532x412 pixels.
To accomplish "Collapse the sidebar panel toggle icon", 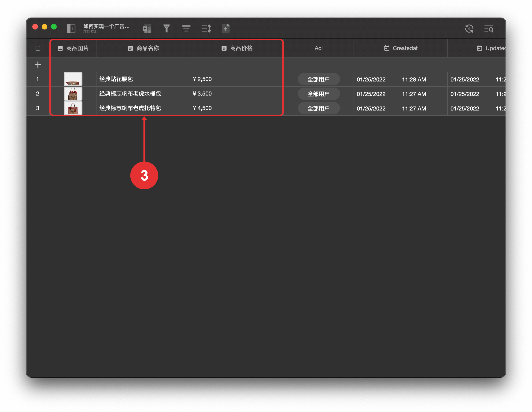I will (71, 29).
